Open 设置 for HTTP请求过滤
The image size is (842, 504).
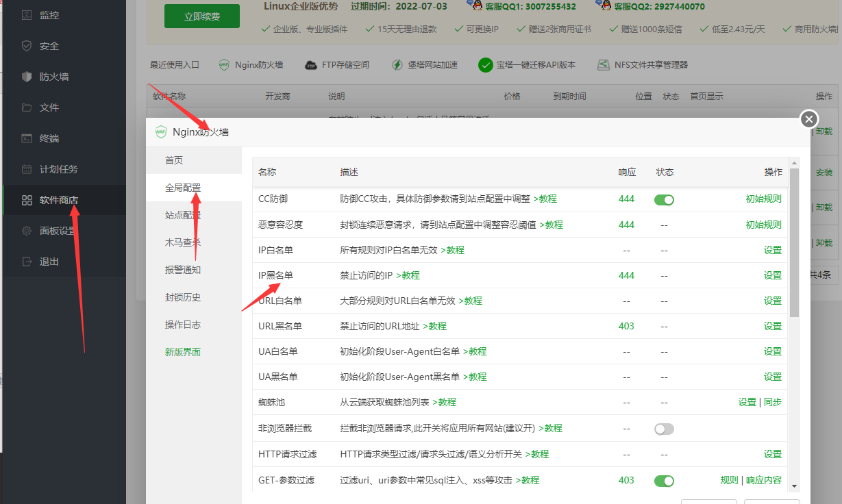[x=773, y=454]
